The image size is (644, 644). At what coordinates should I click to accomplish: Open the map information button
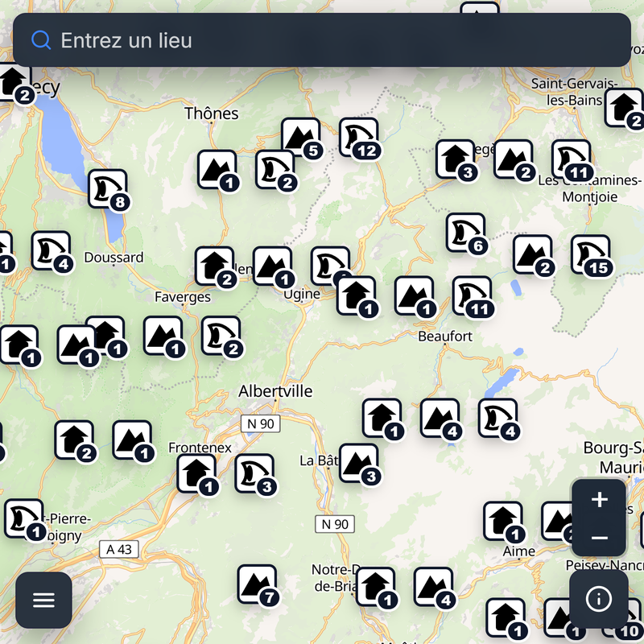tap(599, 600)
